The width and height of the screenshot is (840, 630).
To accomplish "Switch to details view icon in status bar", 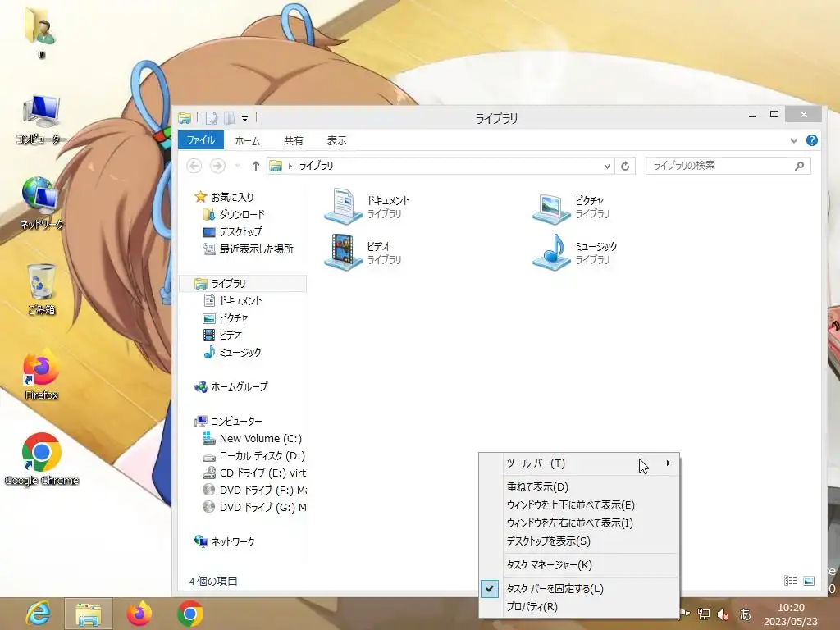I will point(790,581).
